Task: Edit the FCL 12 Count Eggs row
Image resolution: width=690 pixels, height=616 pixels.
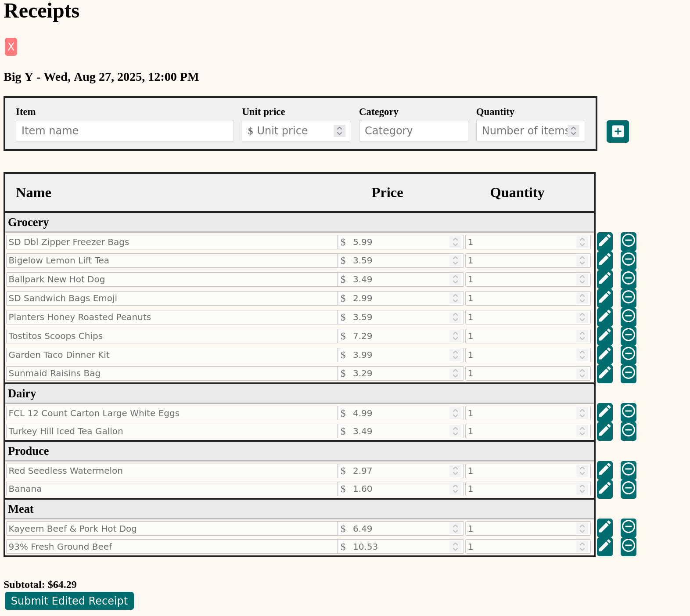Action: click(x=604, y=412)
